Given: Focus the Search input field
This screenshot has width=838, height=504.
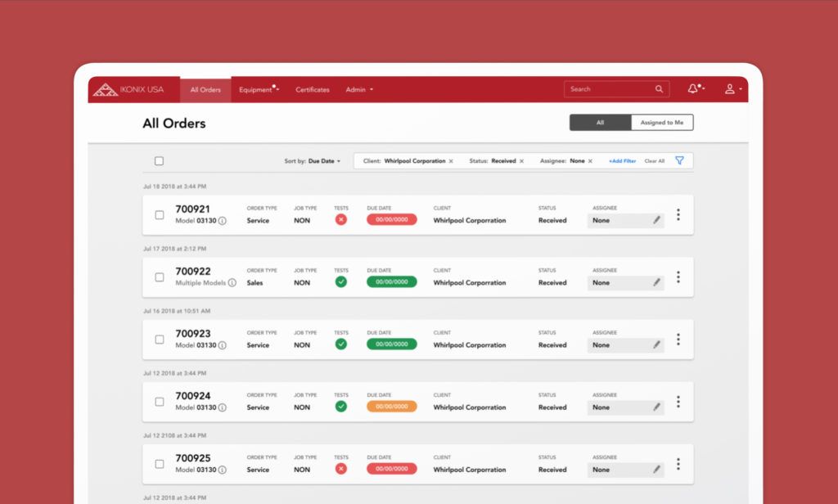Looking at the screenshot, I should click(x=616, y=89).
